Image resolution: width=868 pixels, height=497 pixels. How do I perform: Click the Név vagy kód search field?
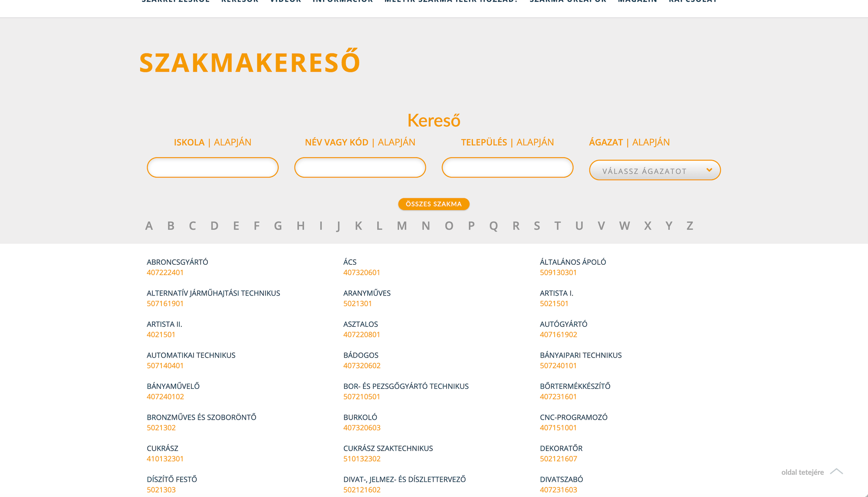pyautogui.click(x=360, y=168)
